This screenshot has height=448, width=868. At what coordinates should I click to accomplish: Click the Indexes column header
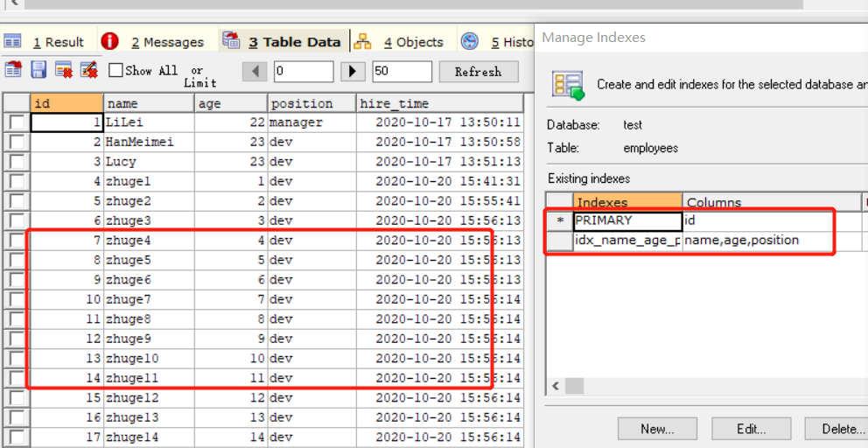pos(628,202)
